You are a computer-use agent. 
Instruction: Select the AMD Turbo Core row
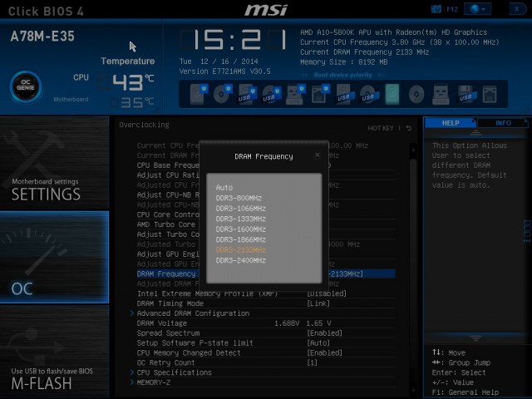[266, 224]
